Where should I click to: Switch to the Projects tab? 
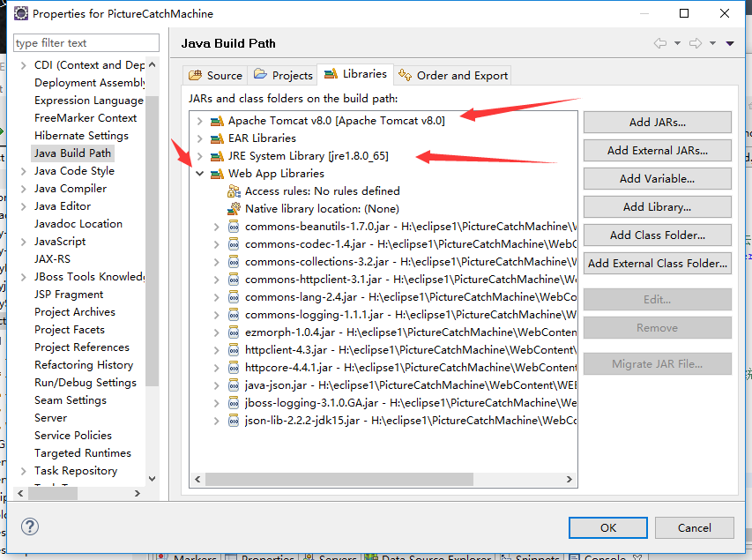[x=283, y=75]
